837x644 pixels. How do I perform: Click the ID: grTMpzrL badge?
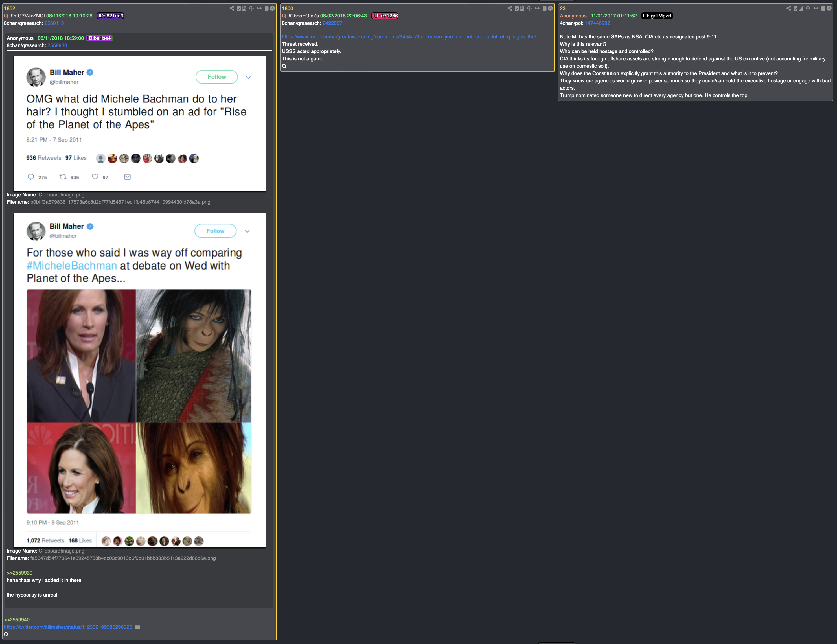pyautogui.click(x=657, y=16)
